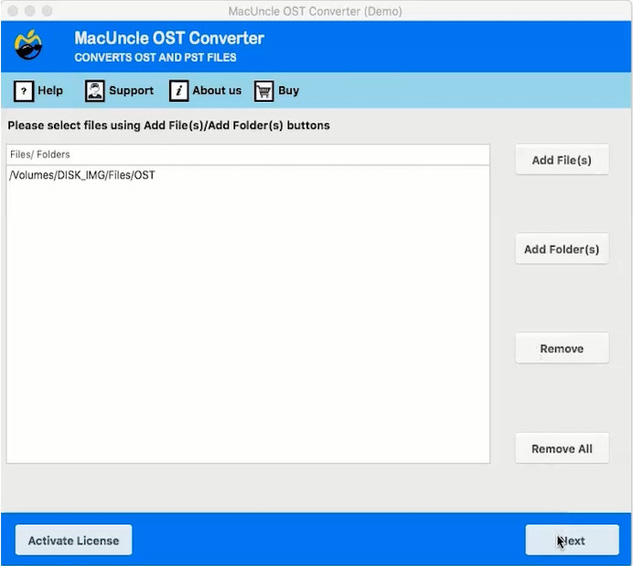Select the /Volumes/DISK_IMG/Files/OST list entry

[x=82, y=175]
